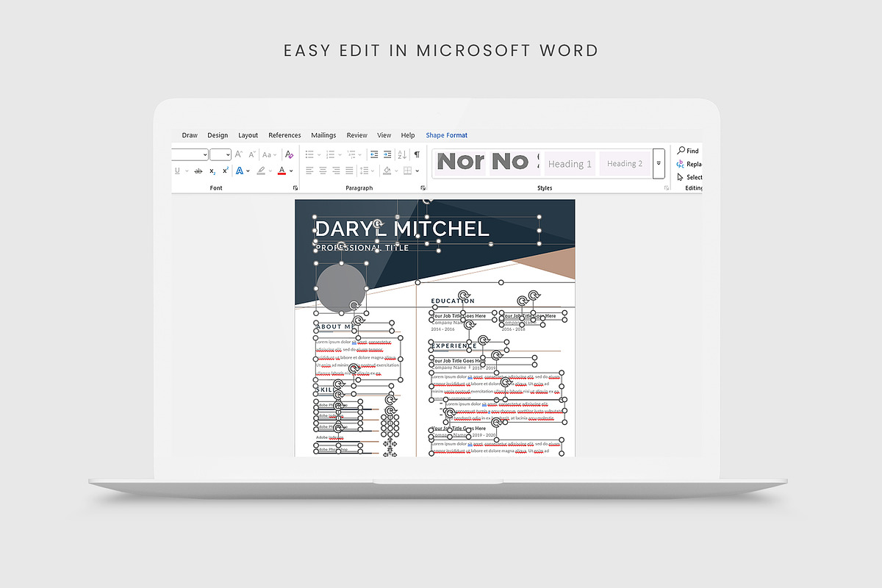Viewport: 882px width, 588px height.
Task: Apply text effects with the blue A icon
Action: 240,171
